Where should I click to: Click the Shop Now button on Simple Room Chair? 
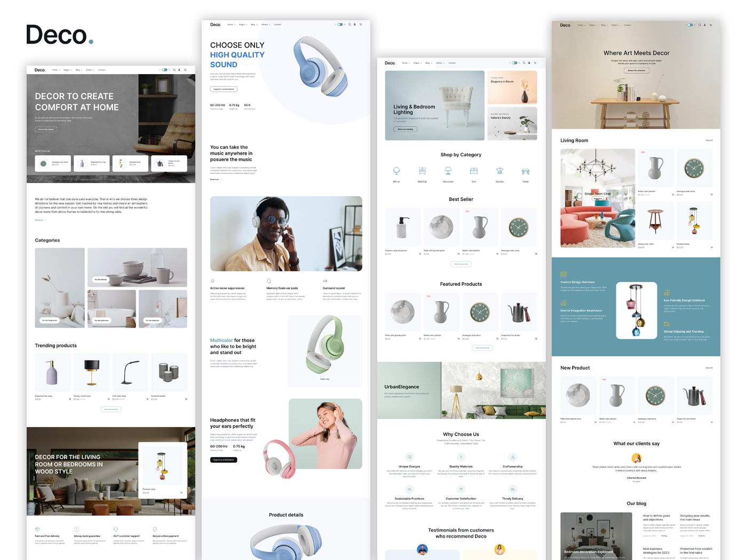(598, 198)
